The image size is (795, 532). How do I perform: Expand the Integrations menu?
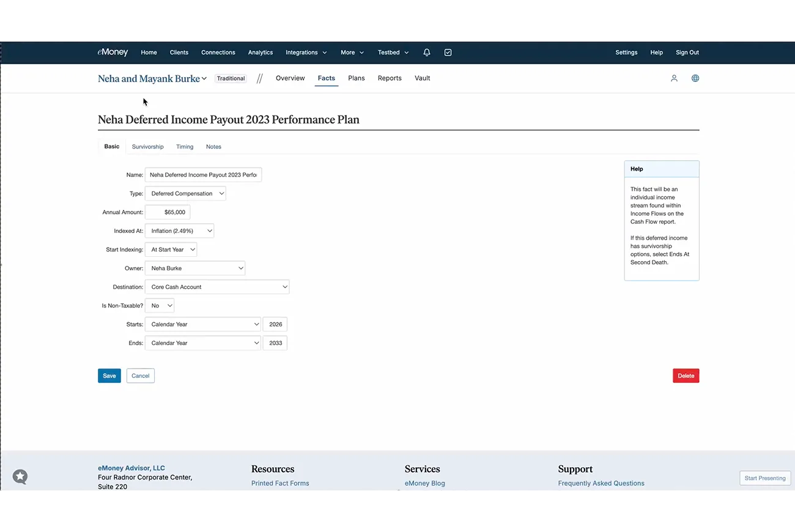(x=306, y=53)
